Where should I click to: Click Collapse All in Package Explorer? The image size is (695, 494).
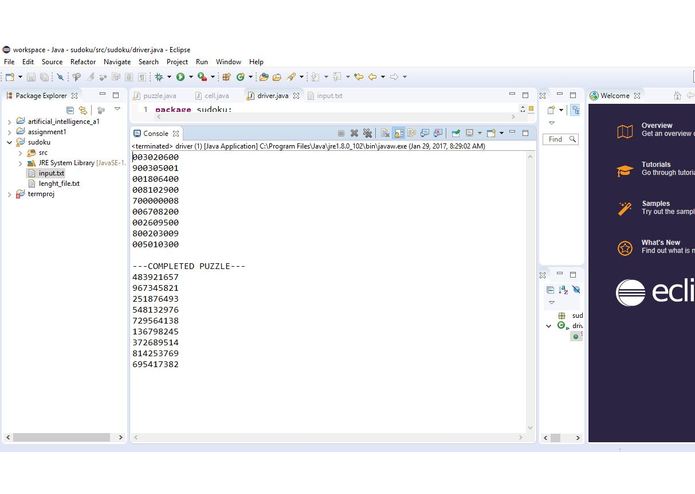[x=70, y=110]
